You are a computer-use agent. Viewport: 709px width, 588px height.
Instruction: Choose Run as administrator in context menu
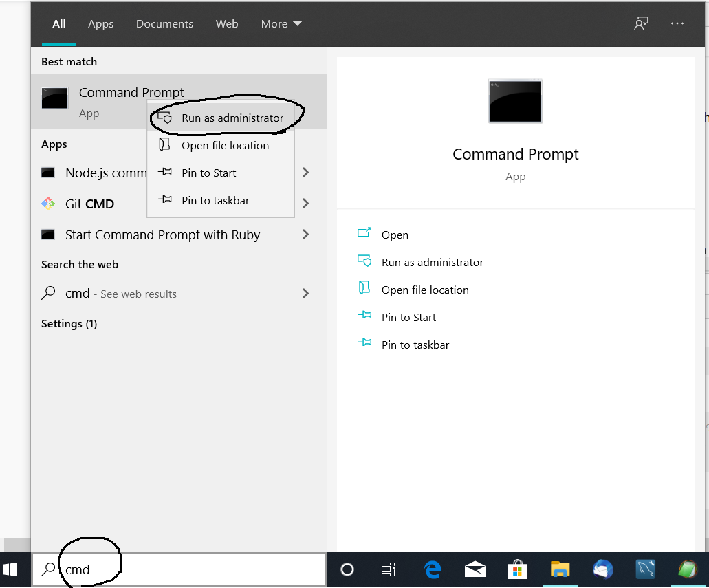(x=221, y=118)
